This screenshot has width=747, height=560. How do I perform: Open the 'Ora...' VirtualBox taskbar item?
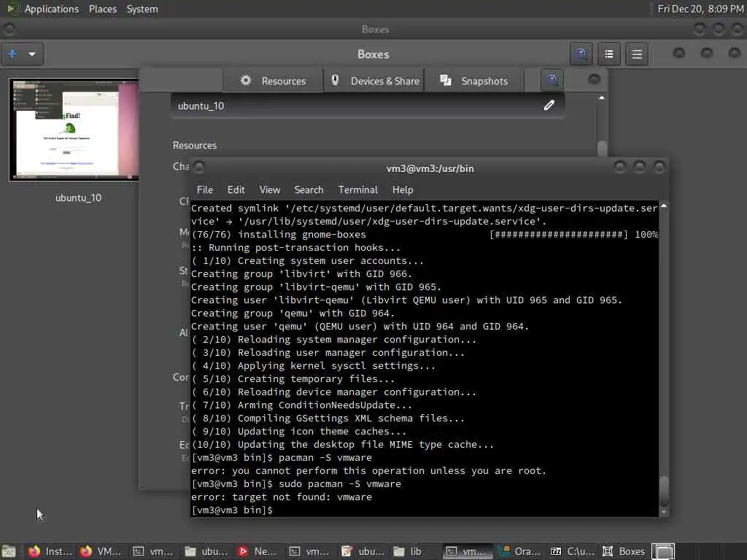[519, 551]
